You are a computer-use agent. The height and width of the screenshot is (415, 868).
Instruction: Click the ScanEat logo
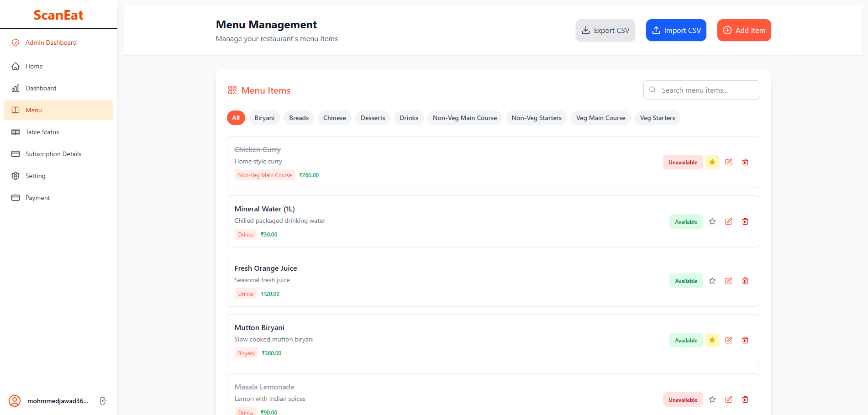pos(58,15)
